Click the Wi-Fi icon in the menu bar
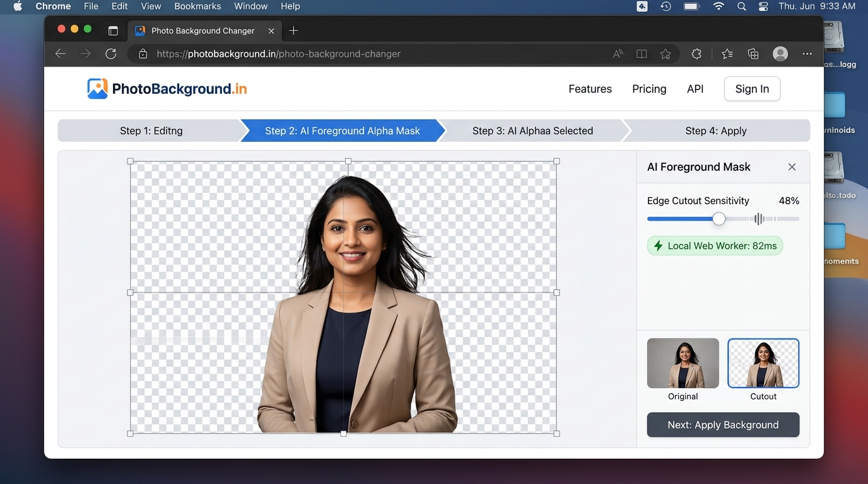Screen dimensions: 868x484 tap(718, 6)
